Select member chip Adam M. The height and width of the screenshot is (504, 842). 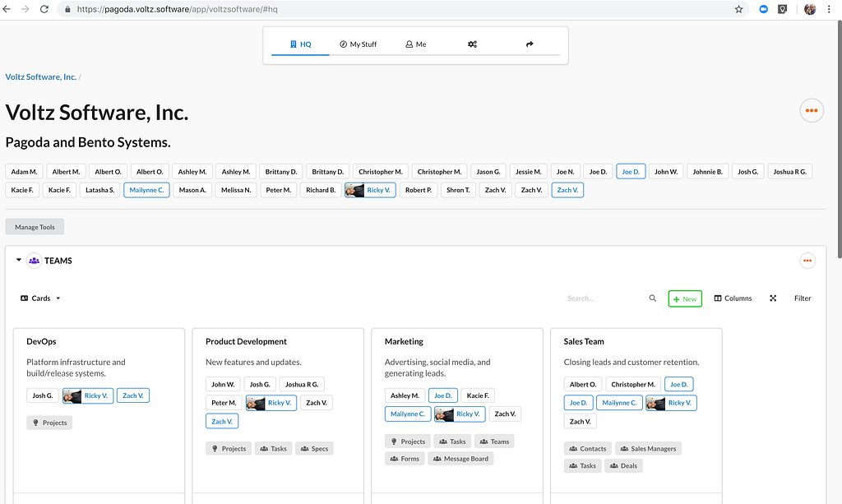pyautogui.click(x=24, y=172)
